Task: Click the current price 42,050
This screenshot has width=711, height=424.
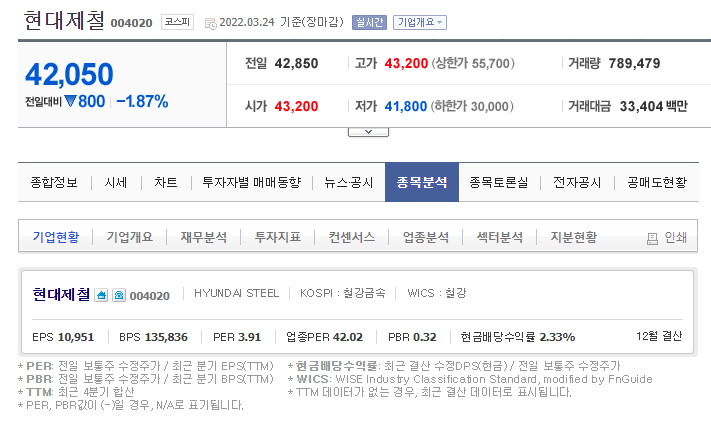Action: point(69,74)
